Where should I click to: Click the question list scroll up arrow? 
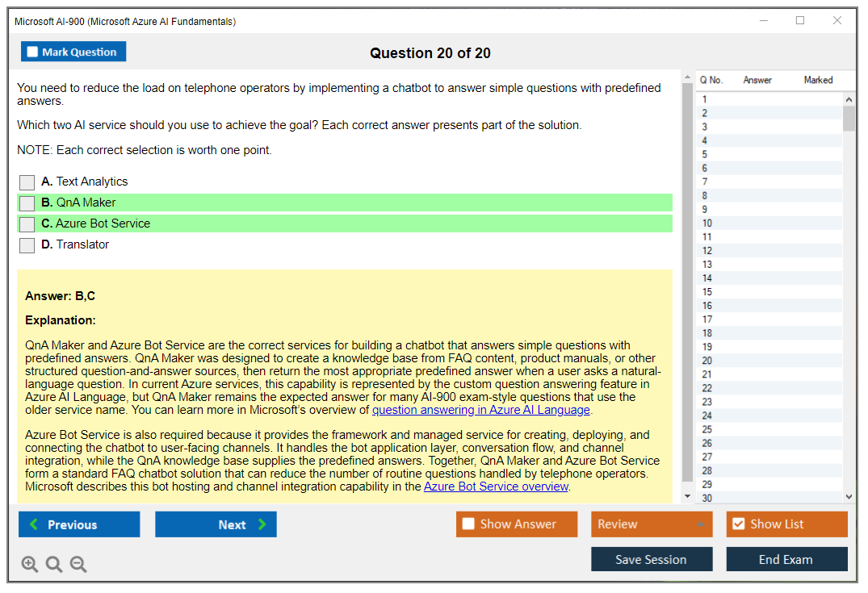click(x=849, y=99)
